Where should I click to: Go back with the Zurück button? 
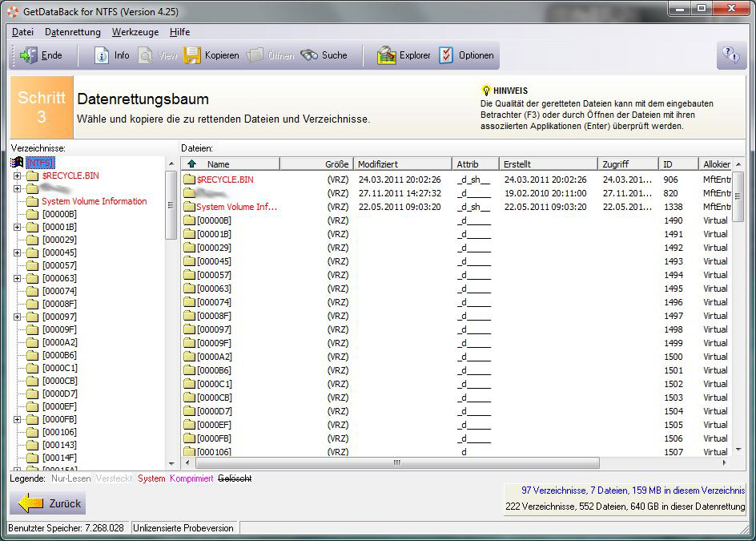(x=48, y=503)
